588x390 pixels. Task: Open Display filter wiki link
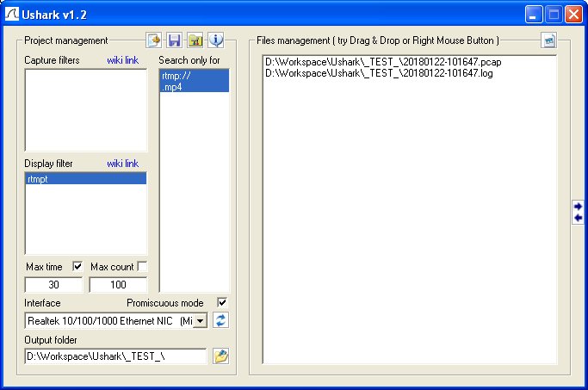[121, 164]
